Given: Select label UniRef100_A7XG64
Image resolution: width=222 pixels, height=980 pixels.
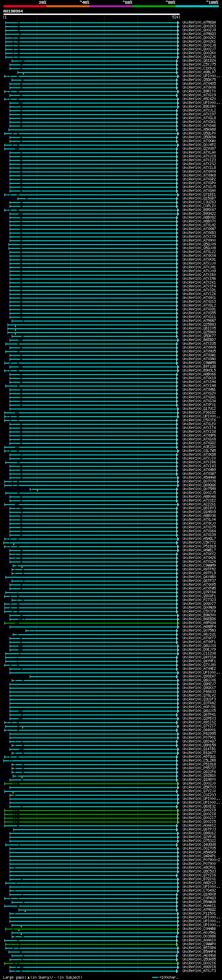Looking at the screenshot, I should 199,531.
